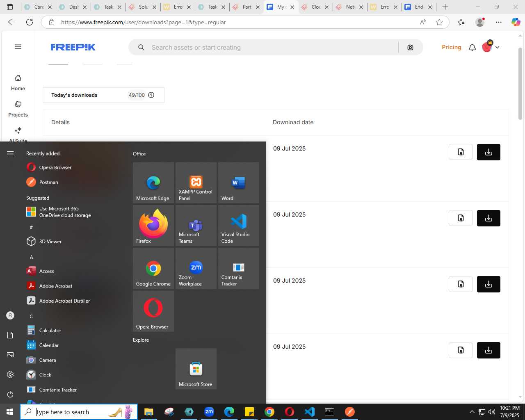Open the Microsoft Teams tile

tap(196, 226)
